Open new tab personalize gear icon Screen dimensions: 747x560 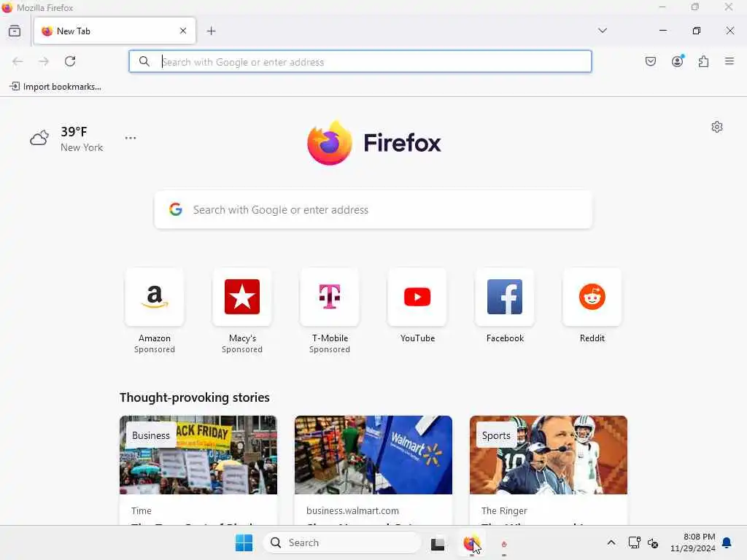[717, 127]
